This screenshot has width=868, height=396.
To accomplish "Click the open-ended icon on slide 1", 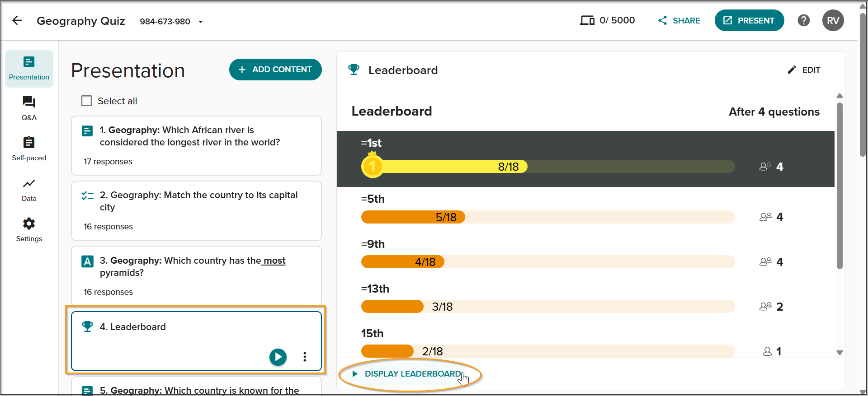I will [87, 131].
